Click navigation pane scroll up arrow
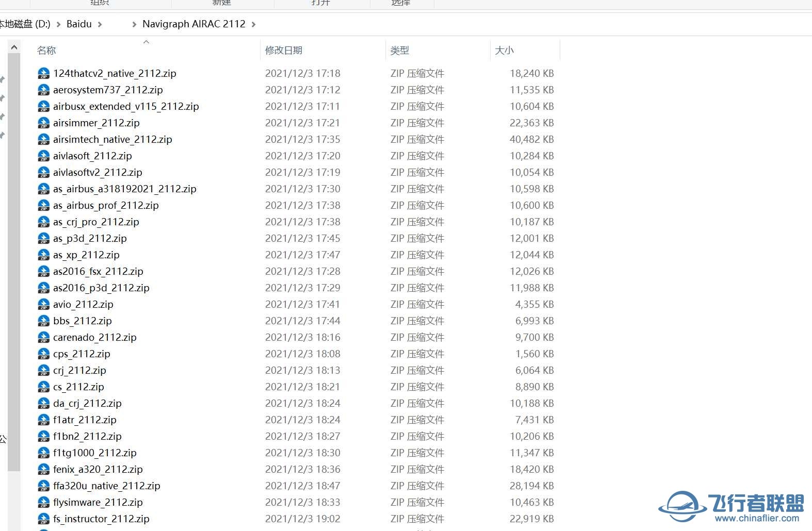The height and width of the screenshot is (531, 812). pyautogui.click(x=14, y=47)
